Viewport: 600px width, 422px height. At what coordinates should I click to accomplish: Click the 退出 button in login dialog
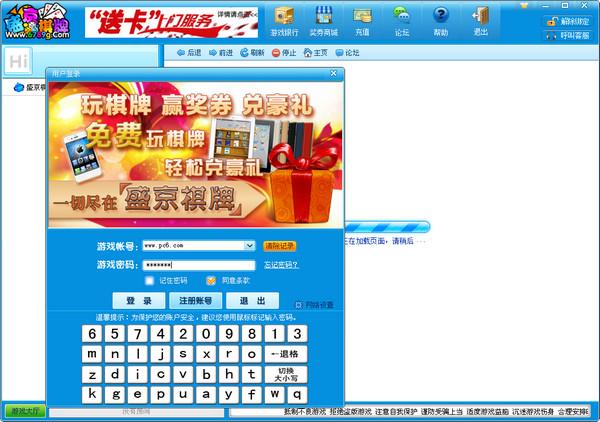tap(253, 301)
